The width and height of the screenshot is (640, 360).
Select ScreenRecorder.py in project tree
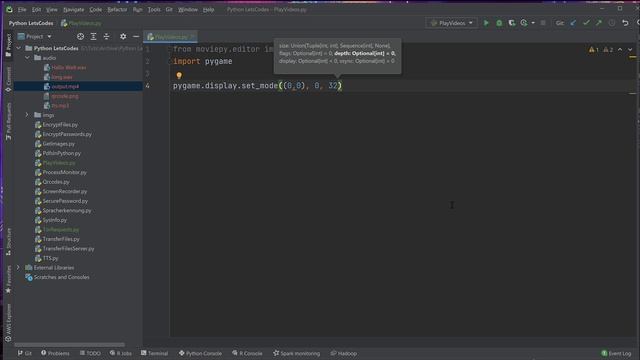pos(64,191)
